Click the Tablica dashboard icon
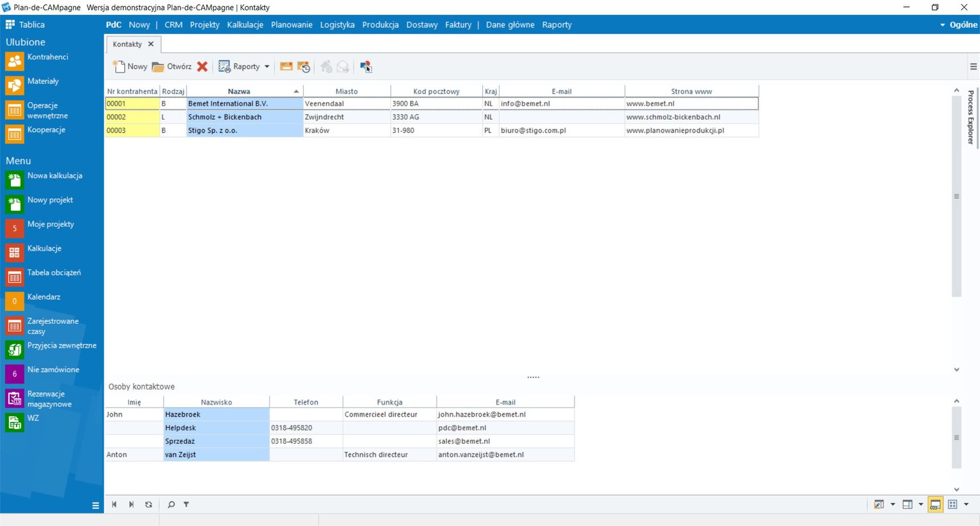Image resolution: width=980 pixels, height=526 pixels. pos(10,25)
